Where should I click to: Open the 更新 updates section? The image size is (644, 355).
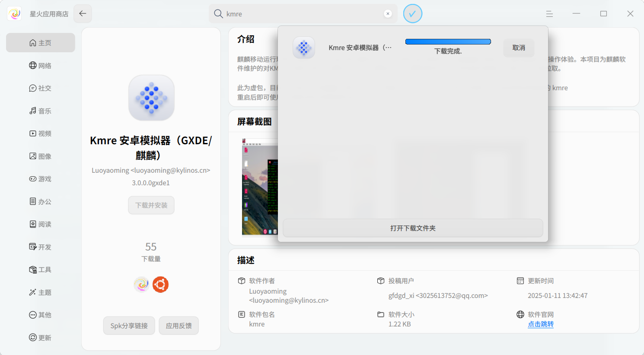point(41,338)
